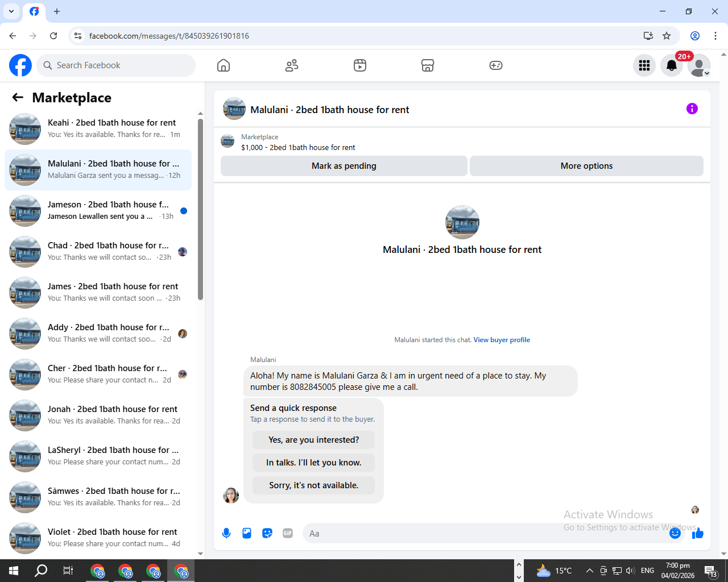Open the Addy conversation
The height and width of the screenshot is (582, 728).
pos(98,334)
